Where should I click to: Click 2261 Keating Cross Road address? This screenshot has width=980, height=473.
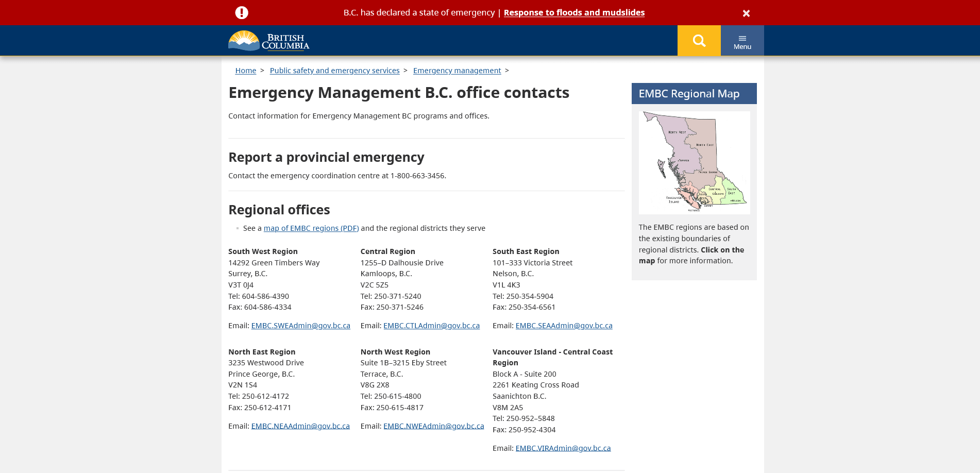pos(536,385)
